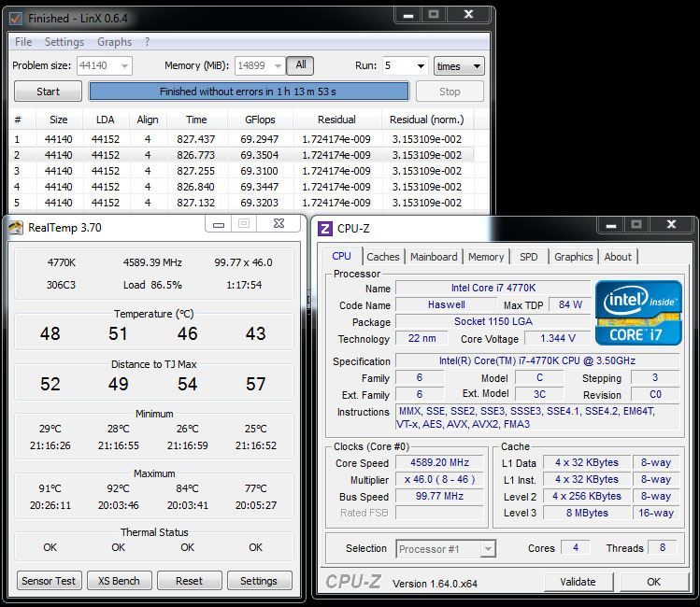Open the Graphs menu in LinX

[x=114, y=42]
